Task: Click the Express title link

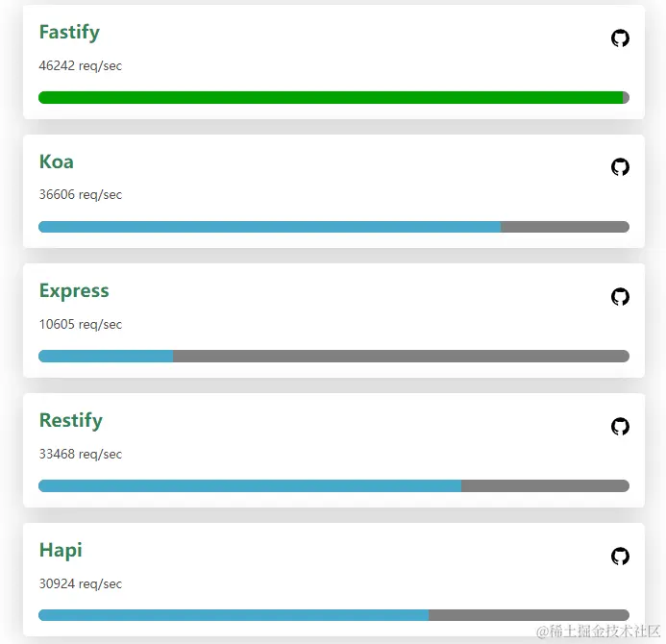Action: 74,291
